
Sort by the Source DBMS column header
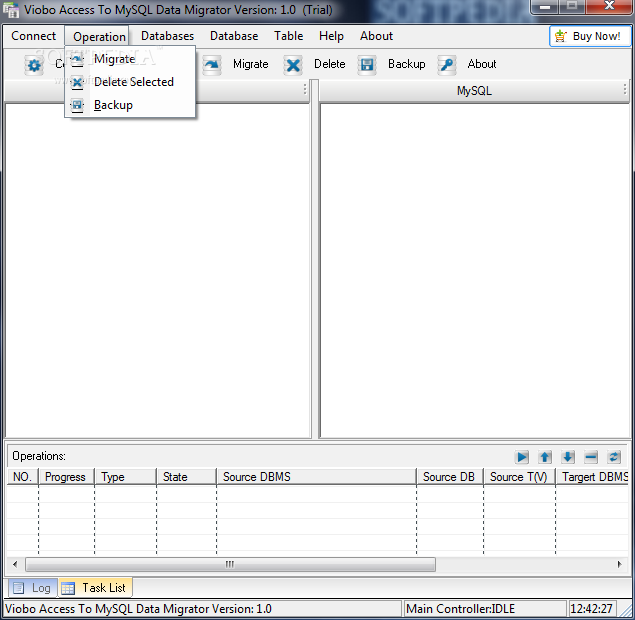pos(316,477)
